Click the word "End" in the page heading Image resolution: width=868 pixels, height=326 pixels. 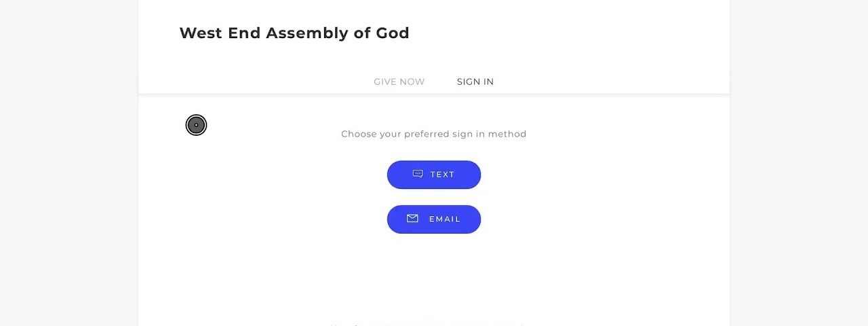pos(244,33)
